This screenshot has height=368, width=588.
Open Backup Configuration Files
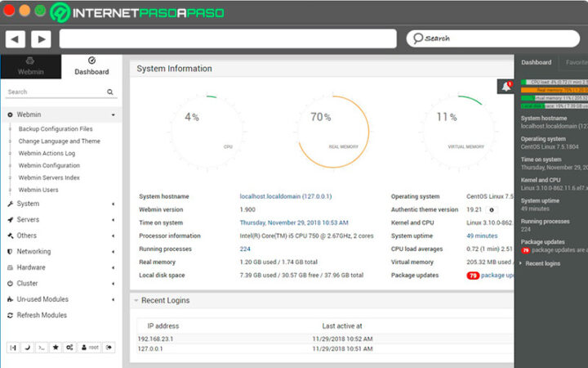pos(56,129)
